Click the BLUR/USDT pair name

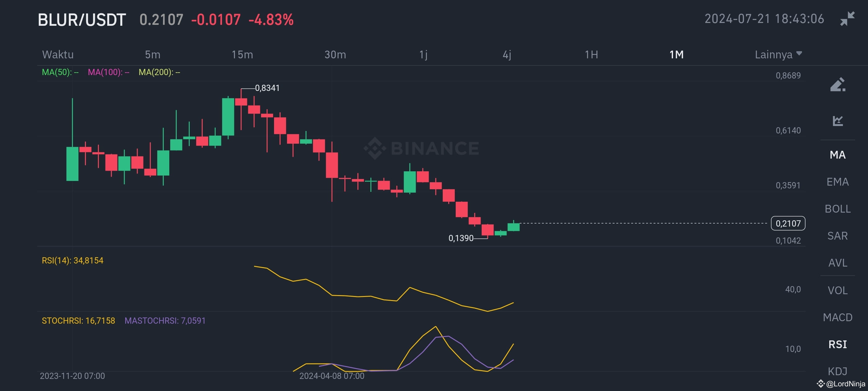(x=82, y=20)
